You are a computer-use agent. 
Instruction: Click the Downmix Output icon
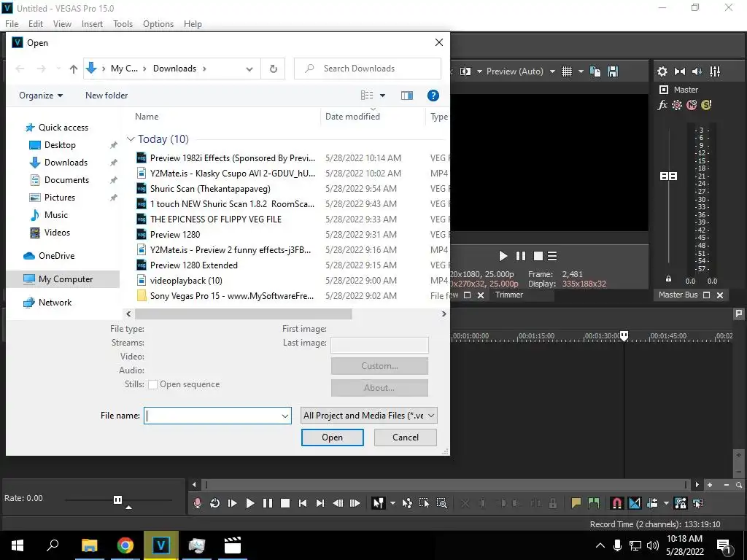click(x=680, y=71)
